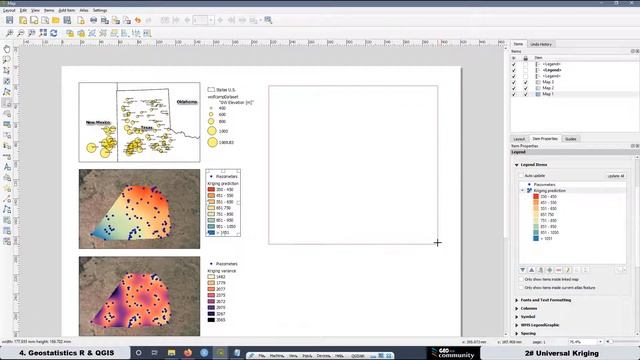Open atlas page number dropdown in toolbar
Image resolution: width=640 pixels, height=360 pixels.
click(x=211, y=20)
